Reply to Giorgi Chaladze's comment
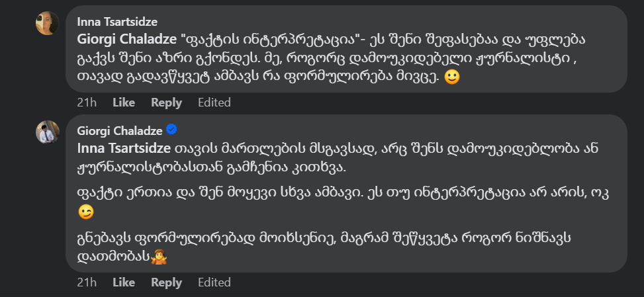Image resolution: width=644 pixels, height=297 pixels. coord(166,282)
